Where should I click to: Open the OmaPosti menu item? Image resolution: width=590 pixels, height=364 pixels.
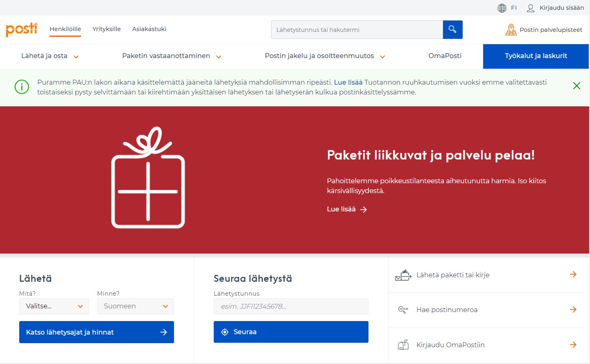(x=445, y=56)
